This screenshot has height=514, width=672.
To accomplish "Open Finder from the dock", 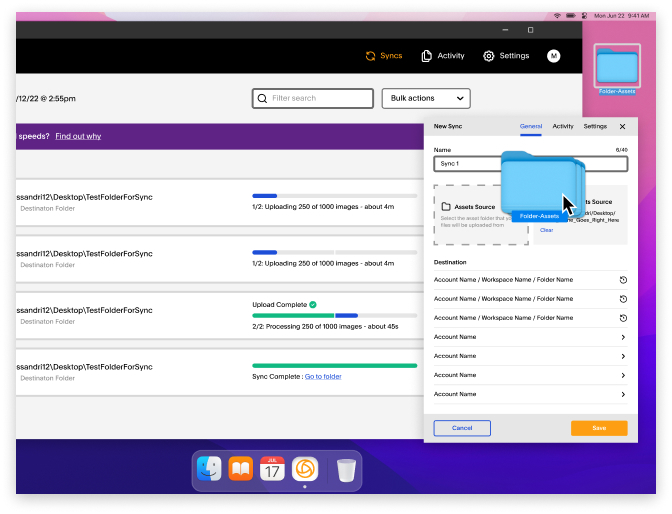I will 209,469.
